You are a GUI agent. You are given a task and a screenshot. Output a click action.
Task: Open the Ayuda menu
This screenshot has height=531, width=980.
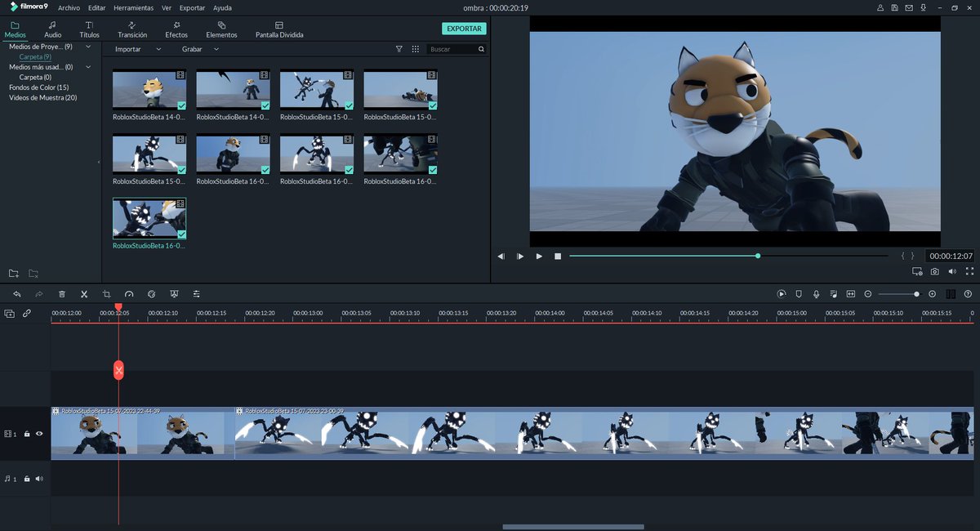pyautogui.click(x=222, y=7)
